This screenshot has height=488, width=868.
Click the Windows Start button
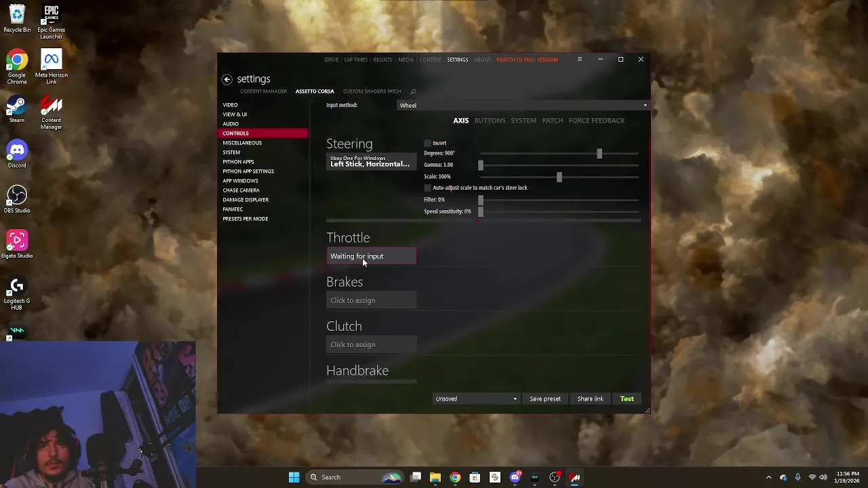(294, 477)
